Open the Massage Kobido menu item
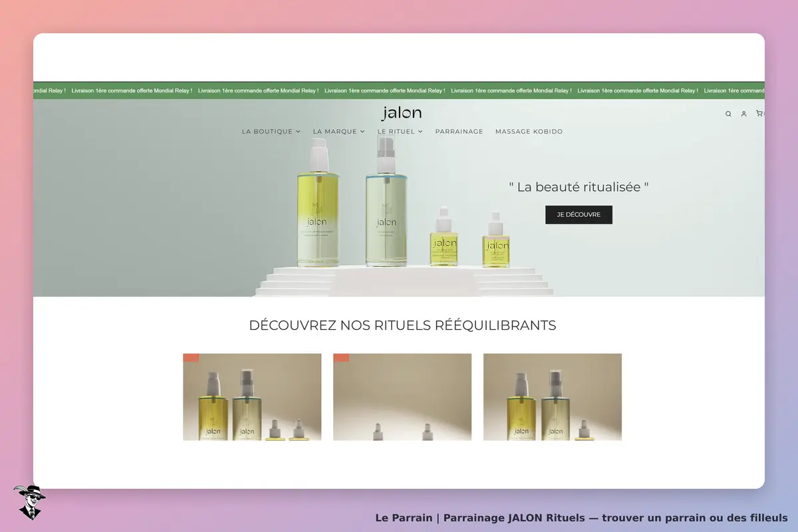 pos(529,132)
